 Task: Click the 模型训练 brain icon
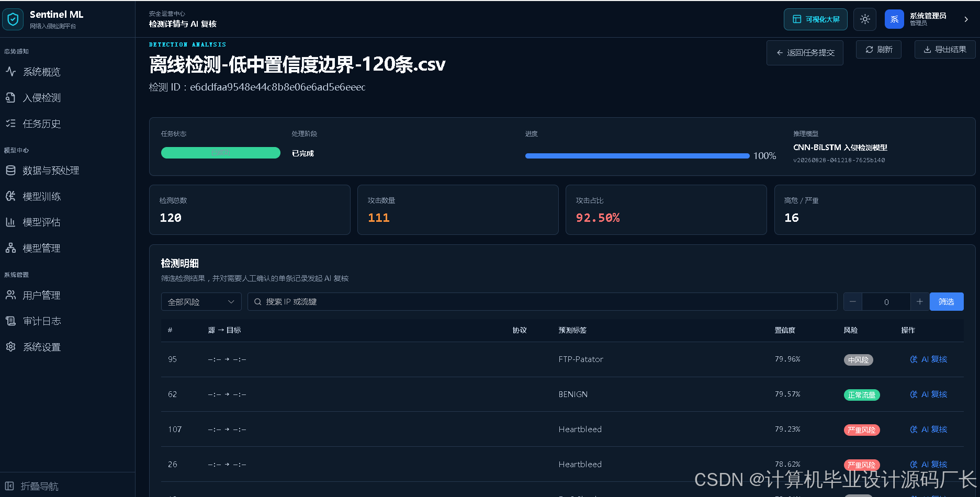[10, 196]
